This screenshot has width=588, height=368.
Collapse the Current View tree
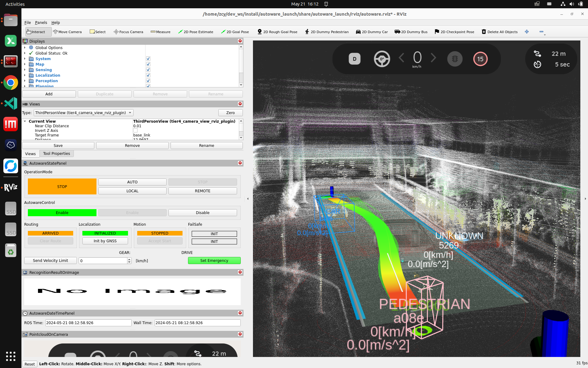(x=25, y=121)
